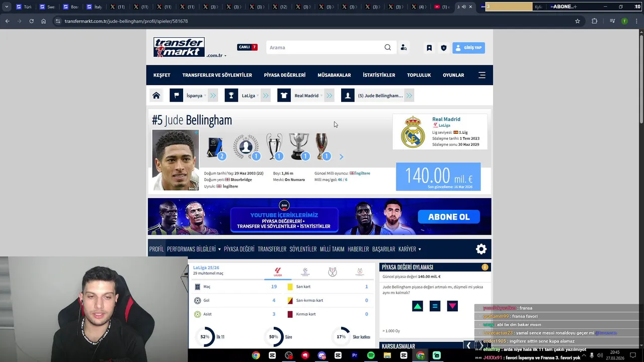Click the shield icon in header

[443, 48]
